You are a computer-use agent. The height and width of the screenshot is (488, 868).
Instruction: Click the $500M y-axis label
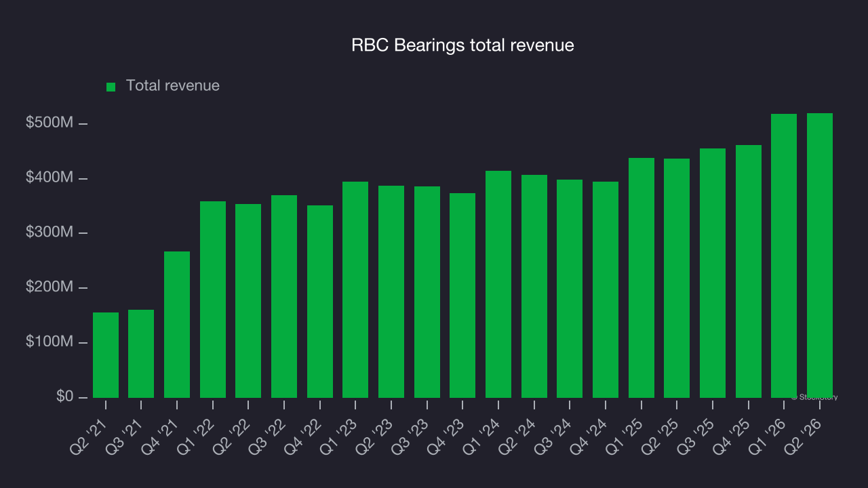click(x=48, y=123)
